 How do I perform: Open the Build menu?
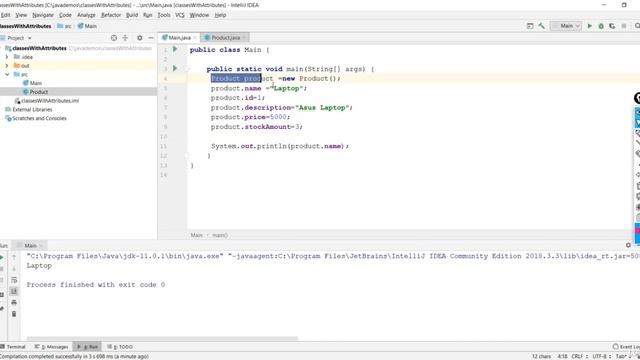pos(132,15)
